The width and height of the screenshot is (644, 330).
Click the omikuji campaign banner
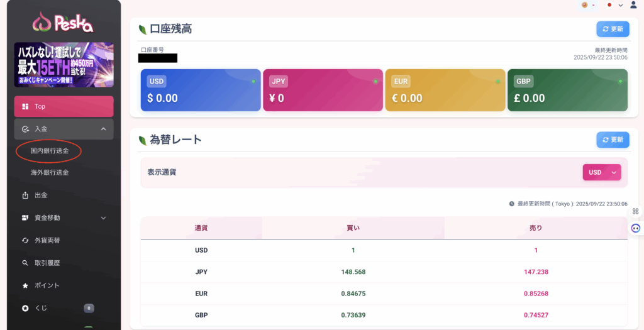click(64, 65)
